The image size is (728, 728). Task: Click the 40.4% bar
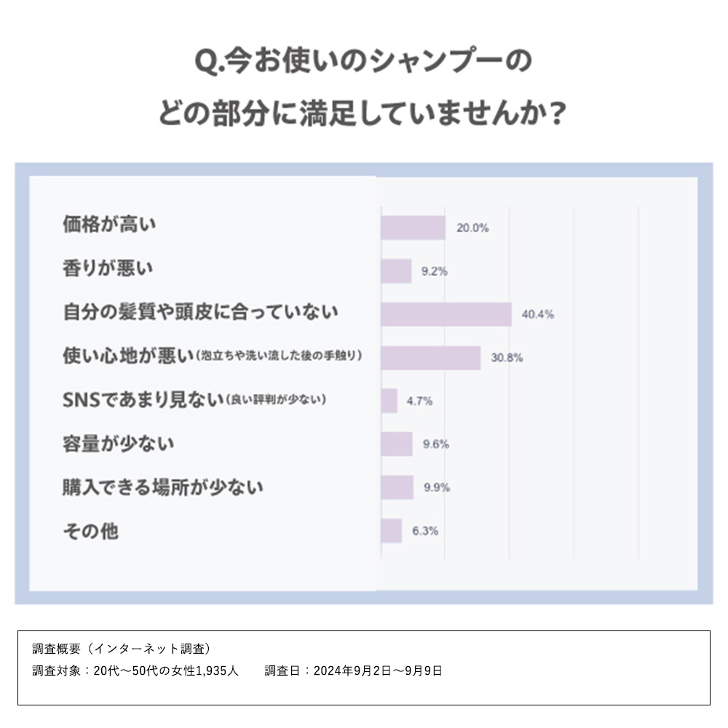coord(446,314)
